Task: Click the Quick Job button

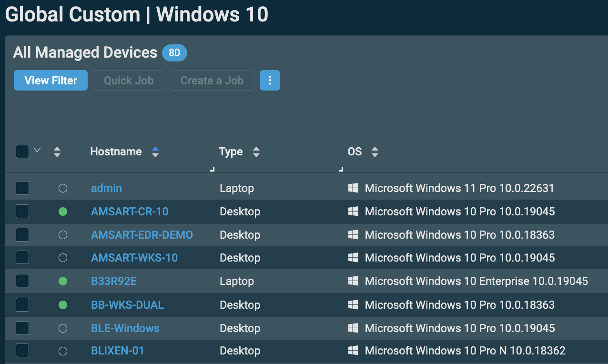Action: point(129,81)
